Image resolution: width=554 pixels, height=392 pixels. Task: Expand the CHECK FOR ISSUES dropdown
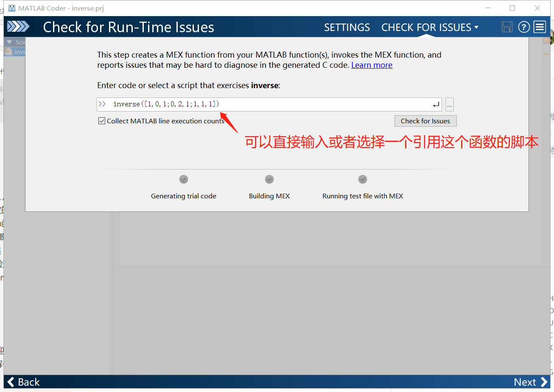pos(430,27)
